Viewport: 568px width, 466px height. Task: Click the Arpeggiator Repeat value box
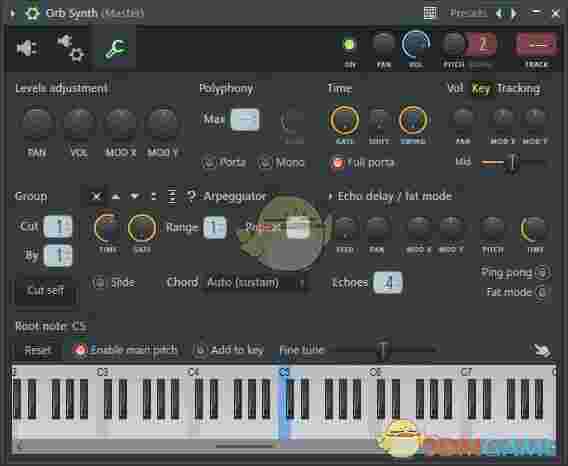tap(298, 228)
